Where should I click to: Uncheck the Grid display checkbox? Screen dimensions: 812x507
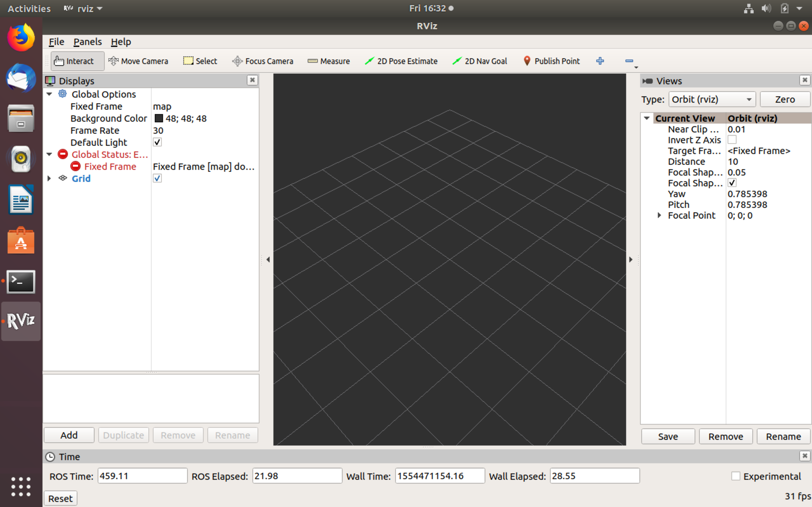coord(157,178)
